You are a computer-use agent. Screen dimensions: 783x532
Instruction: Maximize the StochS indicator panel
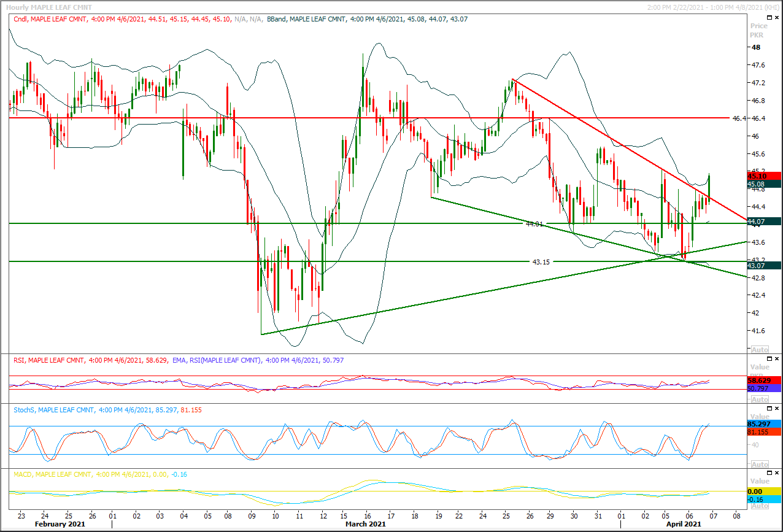770,409
